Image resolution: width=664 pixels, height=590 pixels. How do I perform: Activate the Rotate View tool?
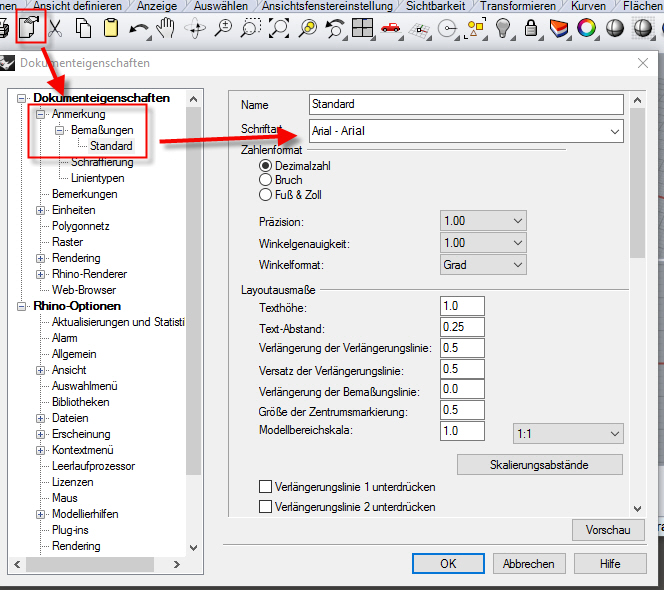[x=194, y=28]
